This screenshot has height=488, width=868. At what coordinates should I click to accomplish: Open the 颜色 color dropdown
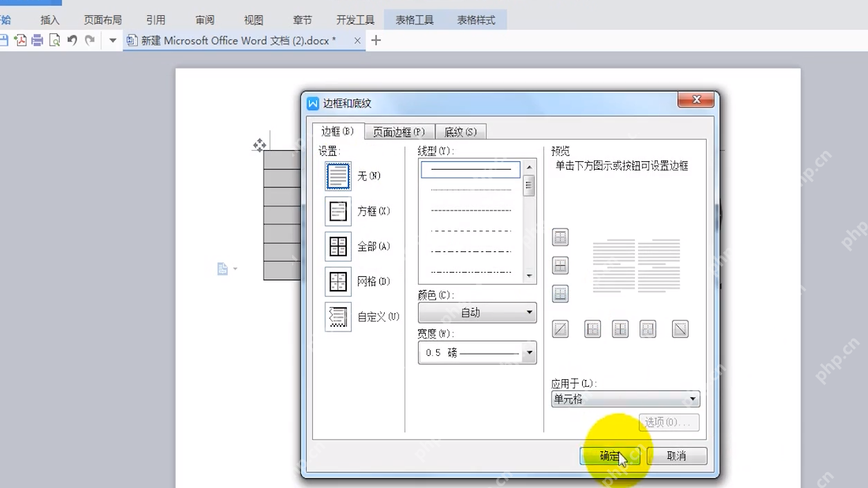(477, 313)
